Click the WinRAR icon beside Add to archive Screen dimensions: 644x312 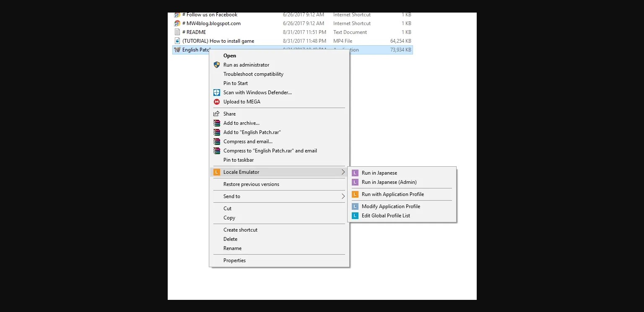tap(217, 123)
